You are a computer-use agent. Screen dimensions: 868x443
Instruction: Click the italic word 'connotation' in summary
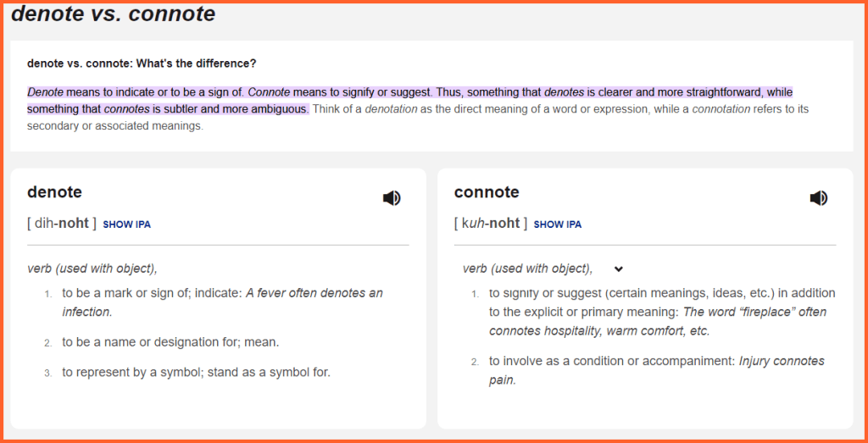(721, 109)
